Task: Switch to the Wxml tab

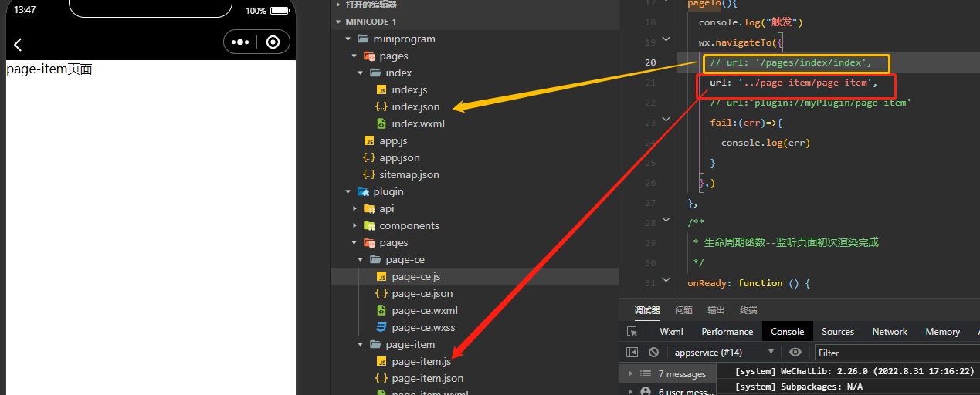Action: (672, 332)
